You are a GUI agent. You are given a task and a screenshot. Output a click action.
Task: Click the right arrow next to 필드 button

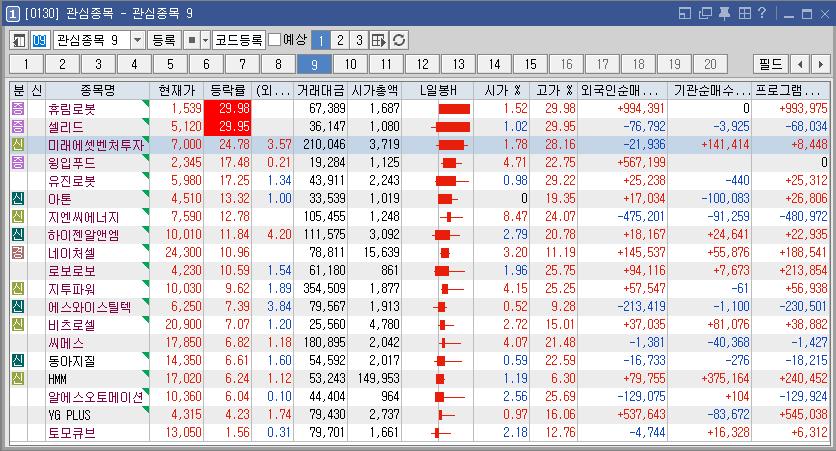pos(820,65)
